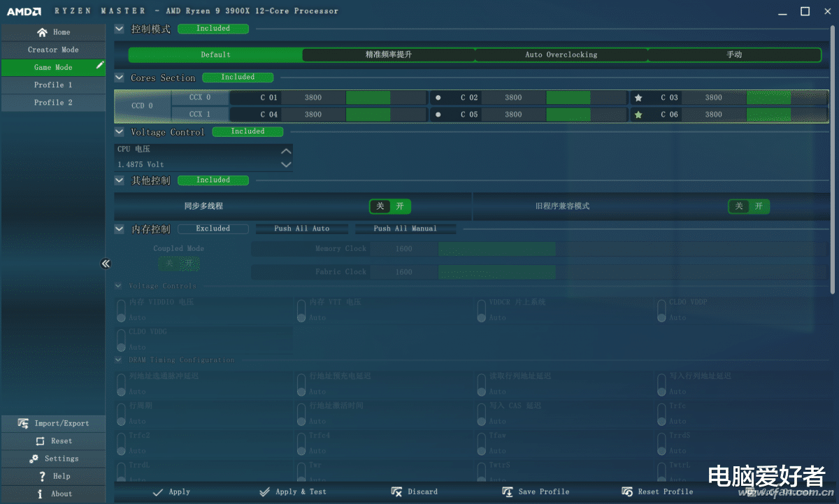Image resolution: width=839 pixels, height=504 pixels.
Task: Open the Help entry
Action: [x=53, y=476]
